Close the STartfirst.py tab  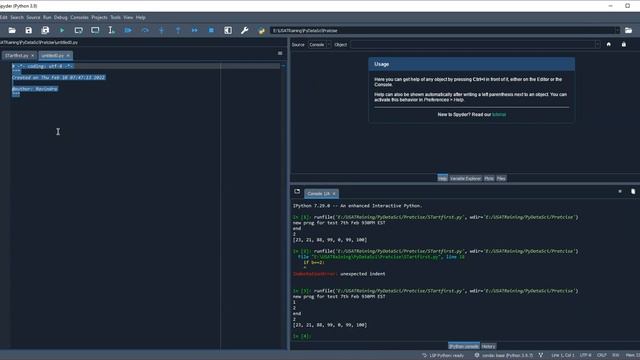33,56
